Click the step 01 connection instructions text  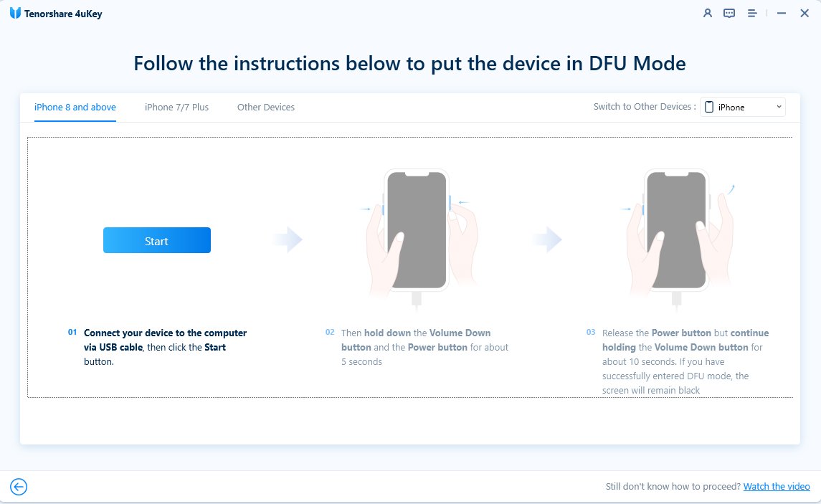tap(165, 347)
